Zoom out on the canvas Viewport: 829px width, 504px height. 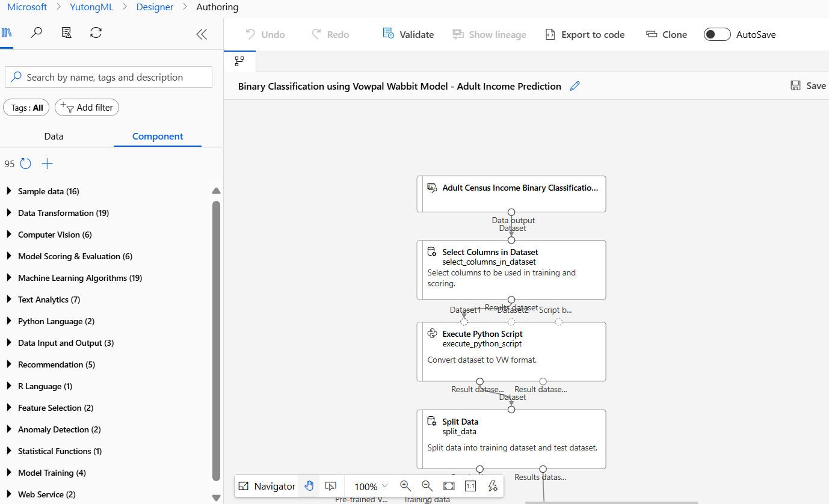(x=427, y=486)
